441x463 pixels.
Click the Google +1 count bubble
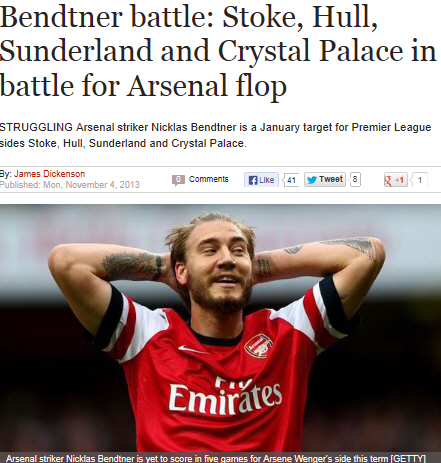click(x=419, y=180)
